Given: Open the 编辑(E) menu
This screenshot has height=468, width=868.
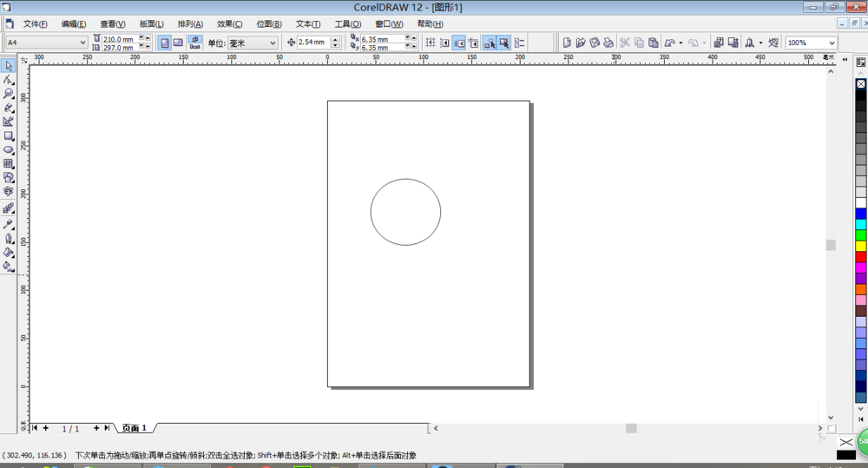Looking at the screenshot, I should pyautogui.click(x=74, y=23).
